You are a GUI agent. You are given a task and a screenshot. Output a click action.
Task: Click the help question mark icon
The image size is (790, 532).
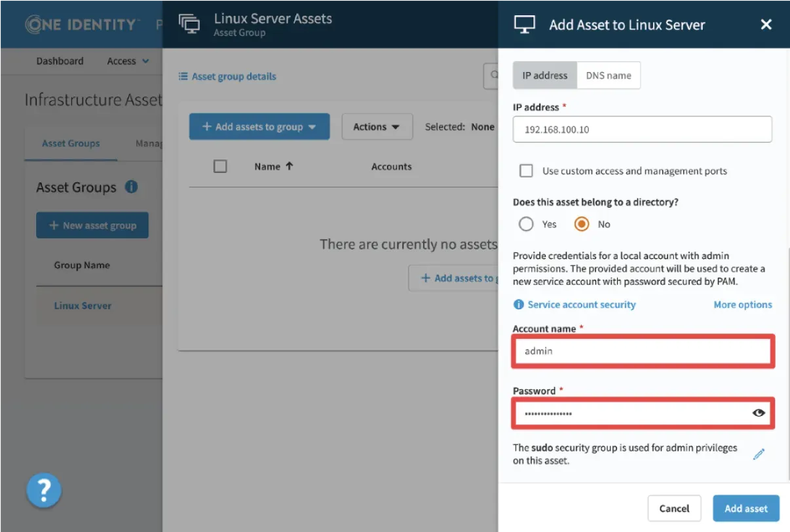tap(44, 489)
